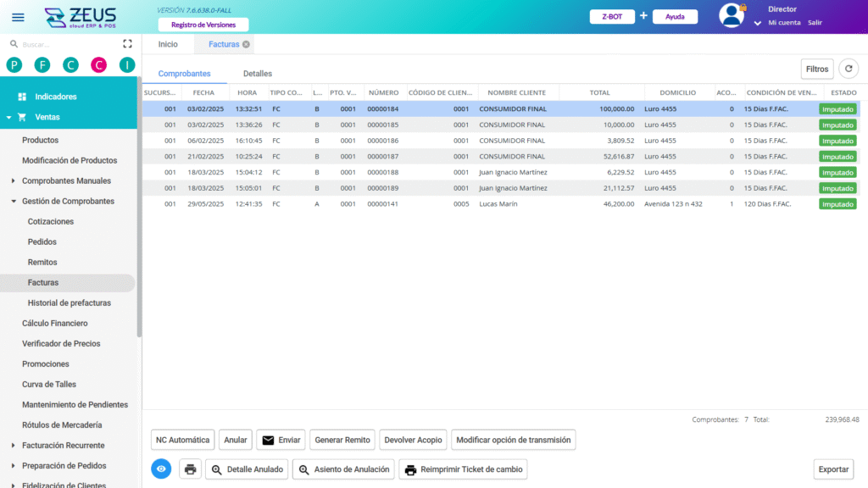
Task: Click the blue eye view button
Action: point(161,469)
